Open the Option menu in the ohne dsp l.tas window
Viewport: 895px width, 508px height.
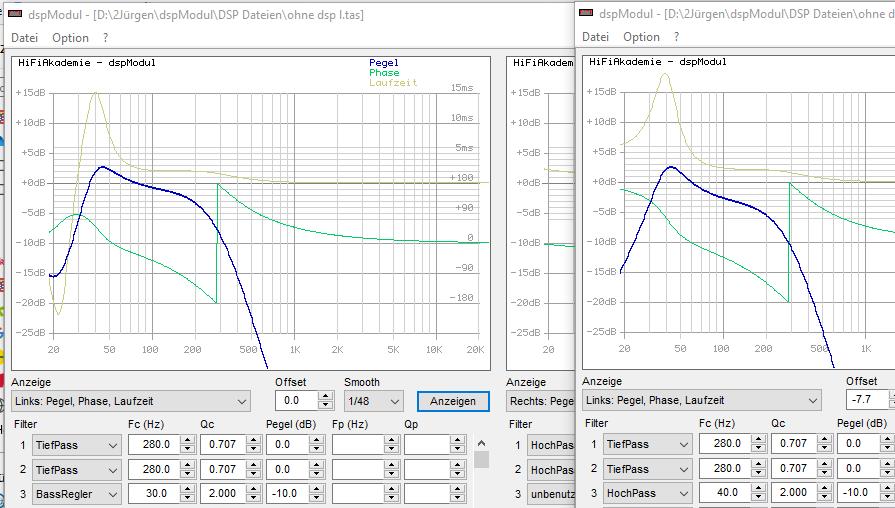click(x=70, y=38)
